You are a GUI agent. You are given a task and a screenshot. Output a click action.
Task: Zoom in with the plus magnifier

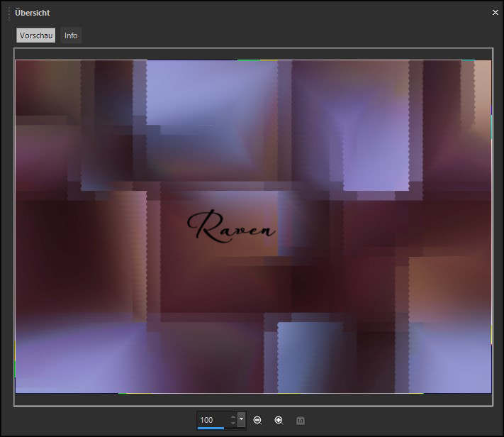coord(279,421)
